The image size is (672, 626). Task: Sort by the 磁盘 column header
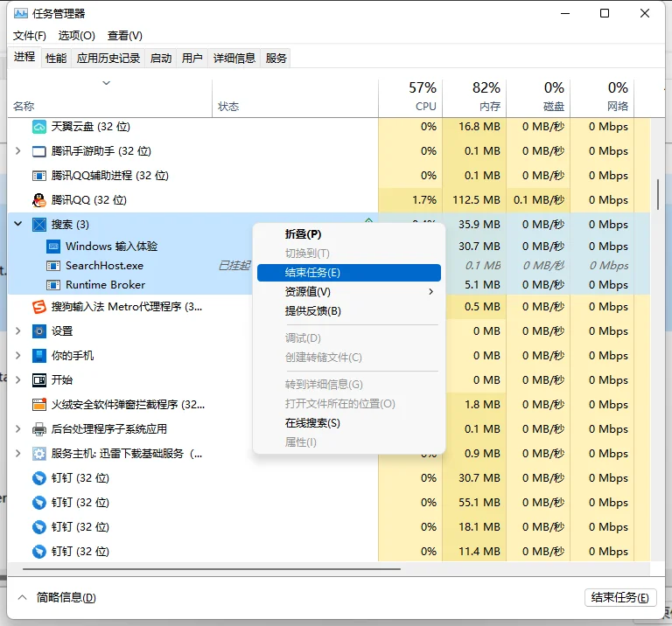tap(538, 98)
